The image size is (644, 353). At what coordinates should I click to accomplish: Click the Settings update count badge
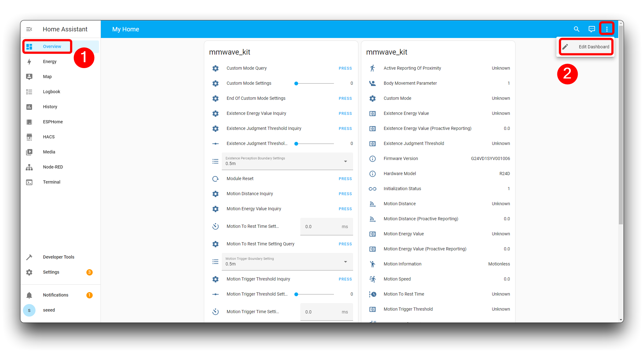point(89,272)
